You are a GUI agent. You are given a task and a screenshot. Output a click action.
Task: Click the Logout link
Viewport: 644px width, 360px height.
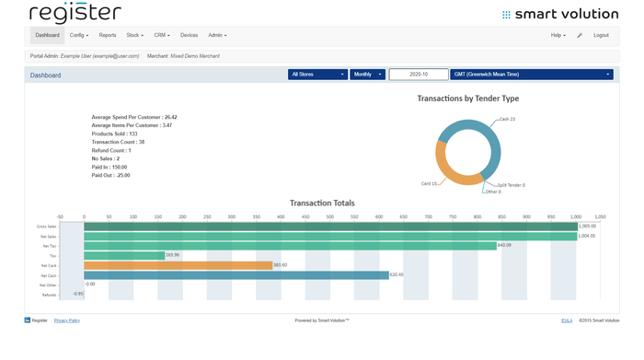[x=601, y=35]
